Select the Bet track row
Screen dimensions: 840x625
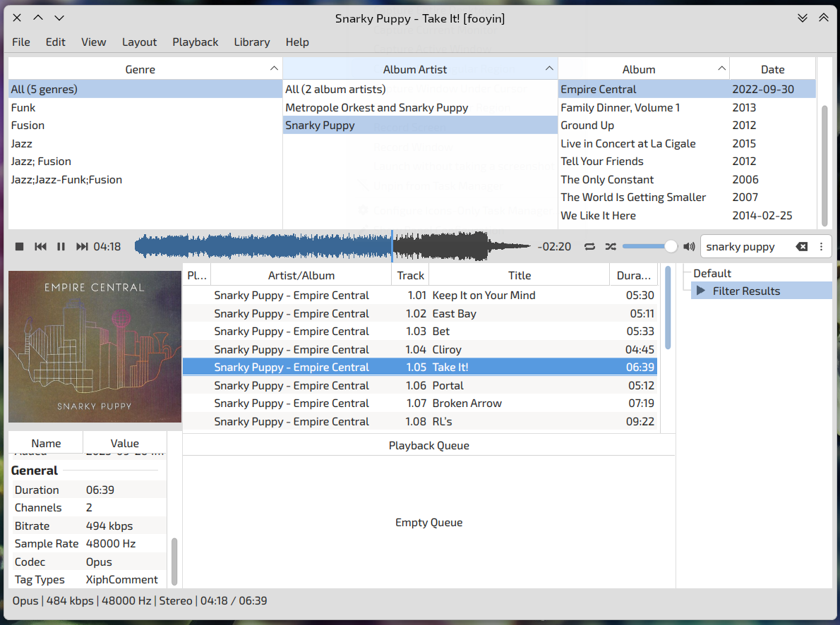tap(420, 331)
